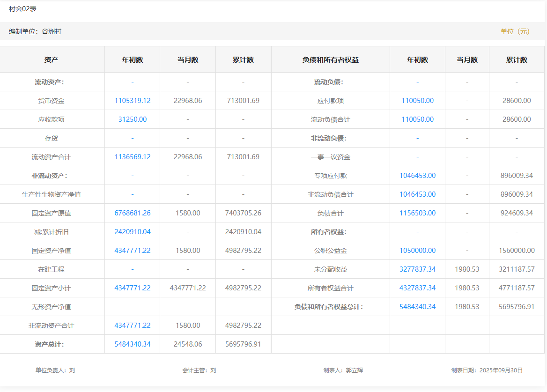Viewport: 547px width, 392px height.
Task: Click 专项应付款 opening balance 1046453.00
Action: pos(417,176)
